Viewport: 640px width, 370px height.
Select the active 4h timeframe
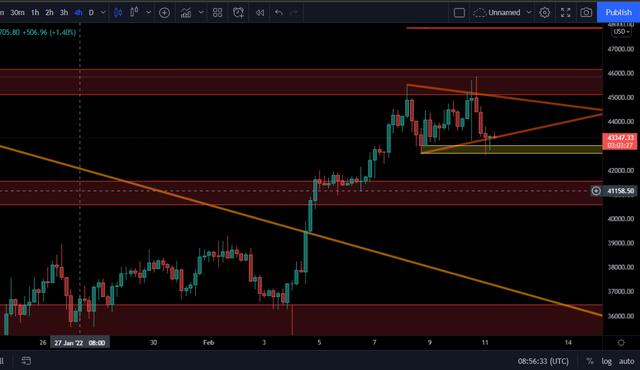[x=78, y=13]
